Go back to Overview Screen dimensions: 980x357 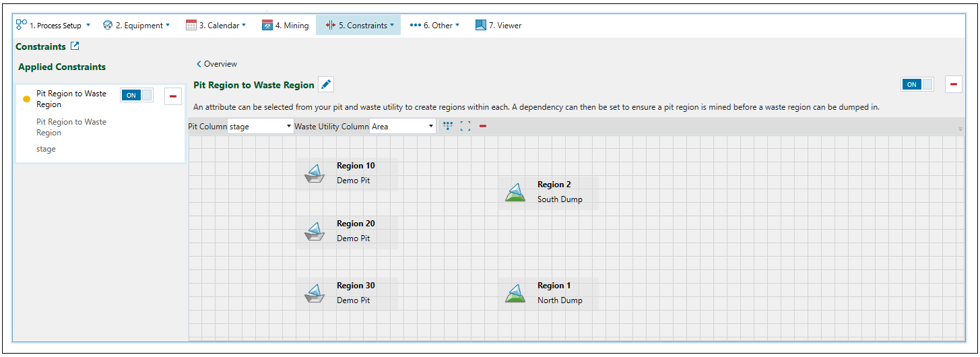coord(217,64)
